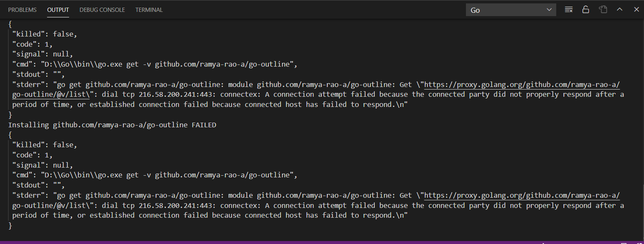
Task: Select the OUTPUT tab
Action: pyautogui.click(x=58, y=10)
